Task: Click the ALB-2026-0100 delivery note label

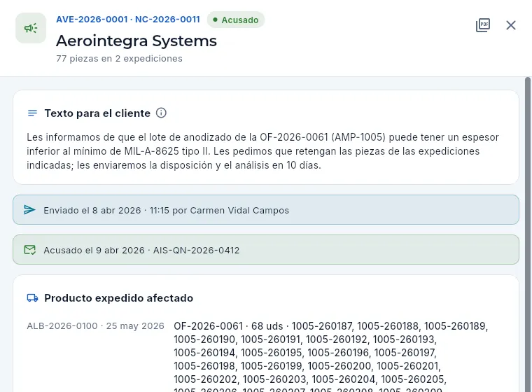Action: point(95,325)
